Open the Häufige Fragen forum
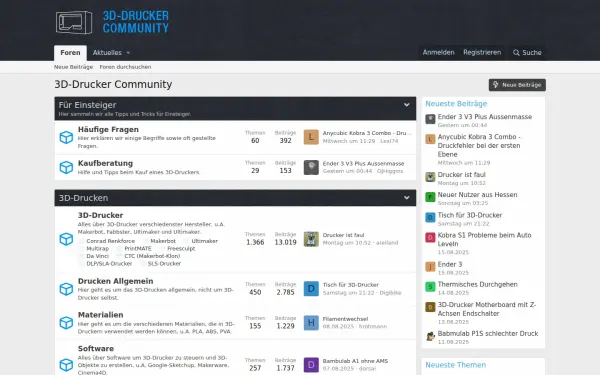The height and width of the screenshot is (375, 600). click(x=108, y=129)
